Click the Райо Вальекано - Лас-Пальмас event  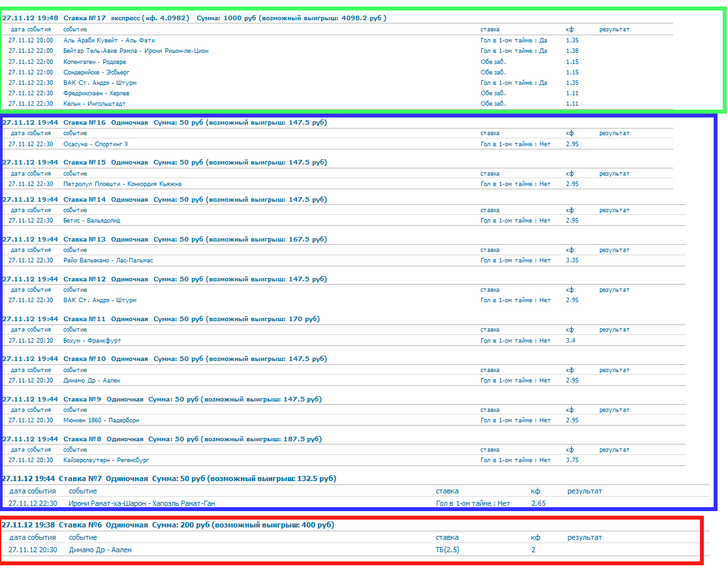108,261
